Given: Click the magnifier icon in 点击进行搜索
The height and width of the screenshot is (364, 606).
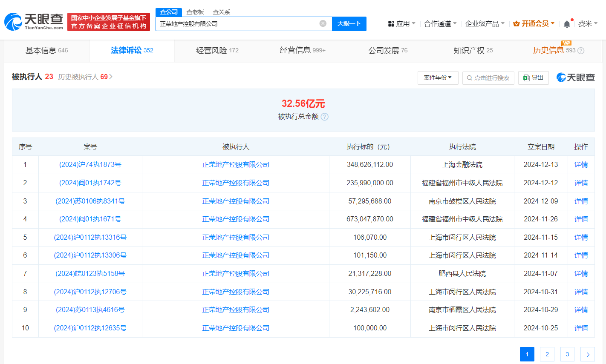Looking at the screenshot, I should pos(470,78).
